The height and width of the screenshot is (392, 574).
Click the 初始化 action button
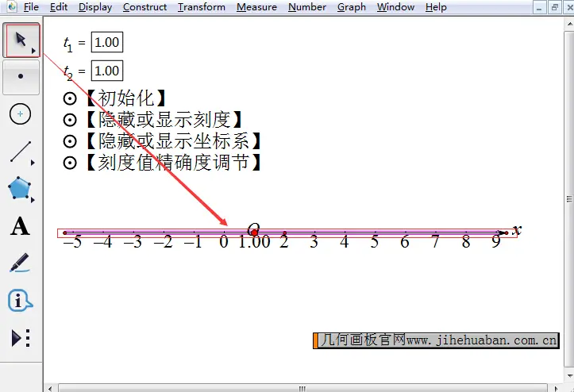point(70,99)
